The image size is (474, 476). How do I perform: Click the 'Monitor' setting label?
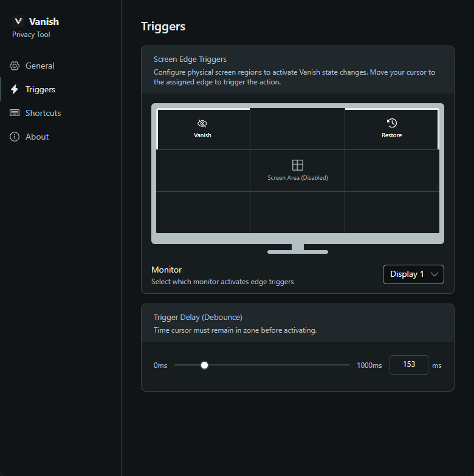click(167, 270)
